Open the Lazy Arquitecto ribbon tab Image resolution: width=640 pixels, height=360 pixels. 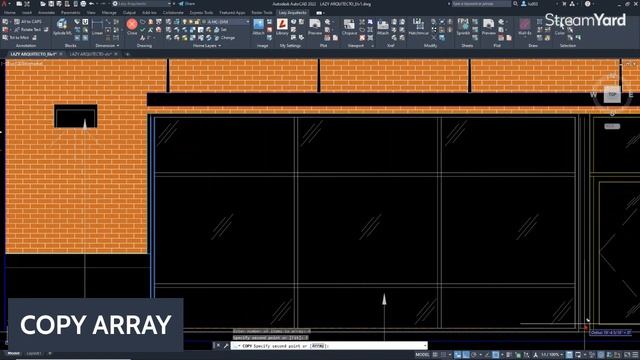(x=292, y=13)
